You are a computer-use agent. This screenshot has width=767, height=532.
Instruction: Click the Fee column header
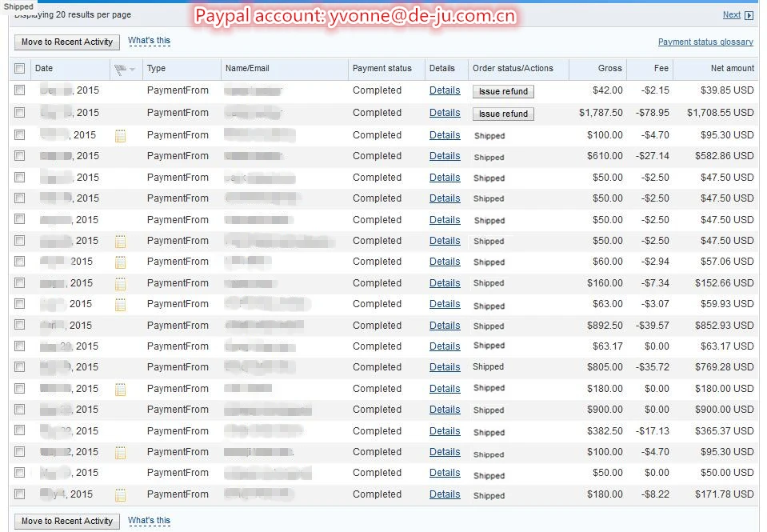click(x=661, y=69)
